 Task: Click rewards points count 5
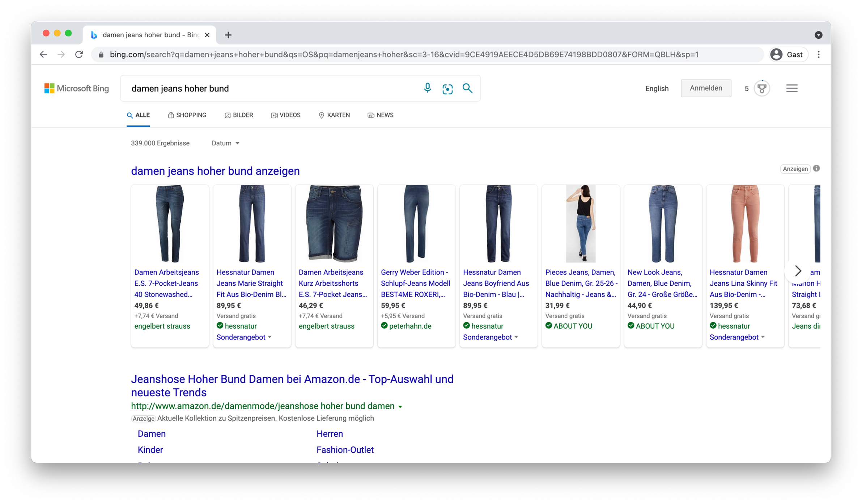coord(746,89)
